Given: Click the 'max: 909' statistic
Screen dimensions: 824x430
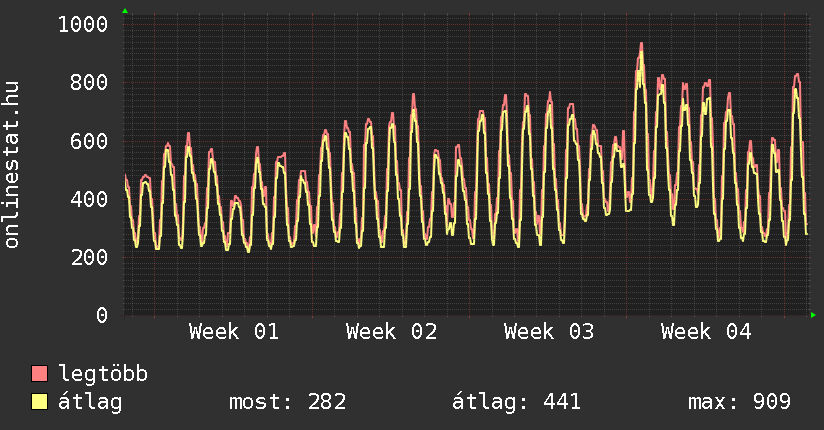Looking at the screenshot, I should coord(740,402).
